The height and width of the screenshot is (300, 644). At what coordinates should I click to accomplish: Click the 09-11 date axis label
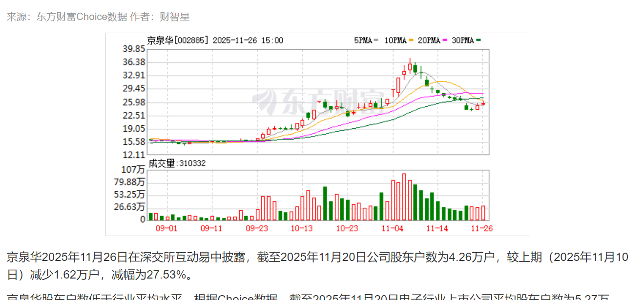coord(211,228)
